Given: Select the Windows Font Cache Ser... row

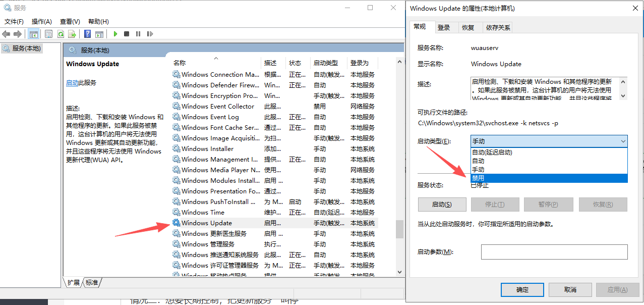Looking at the screenshot, I should tap(275, 127).
